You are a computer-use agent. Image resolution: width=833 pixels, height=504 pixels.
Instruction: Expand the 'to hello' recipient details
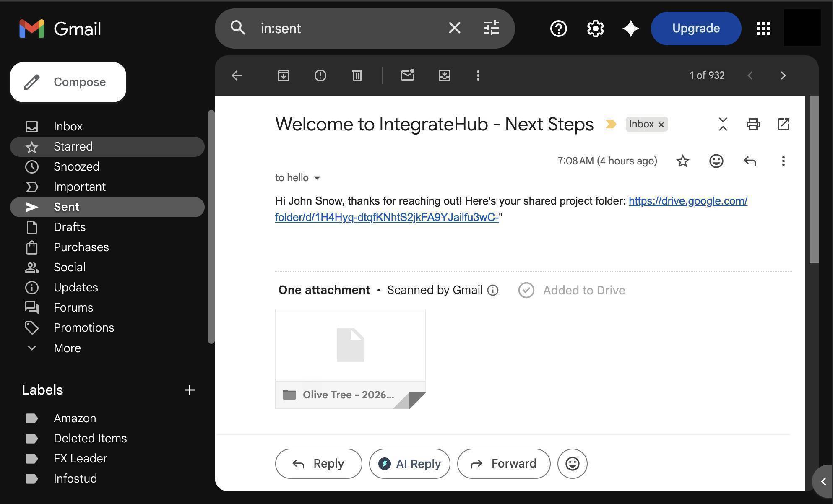click(x=318, y=178)
